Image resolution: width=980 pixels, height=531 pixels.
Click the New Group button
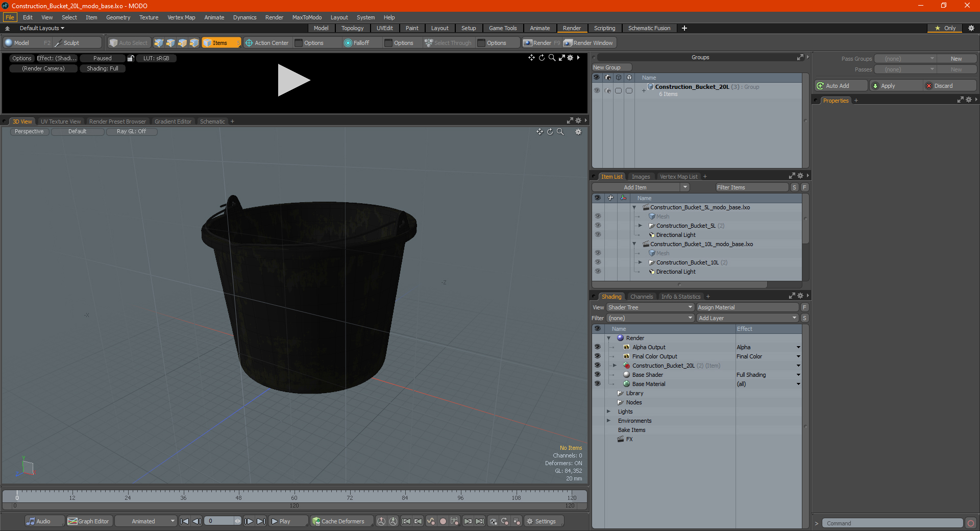pyautogui.click(x=611, y=67)
